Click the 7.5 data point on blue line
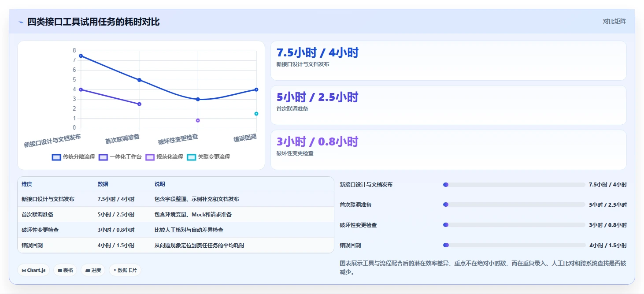 click(x=81, y=56)
